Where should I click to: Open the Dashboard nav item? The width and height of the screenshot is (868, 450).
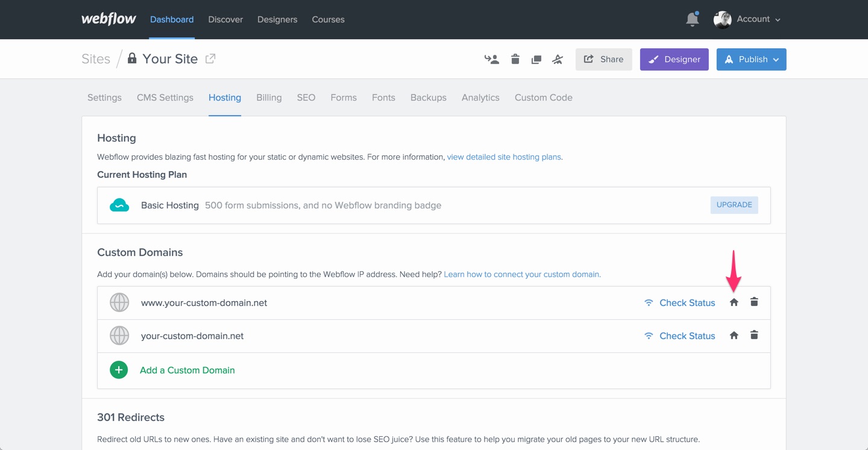[x=172, y=19]
